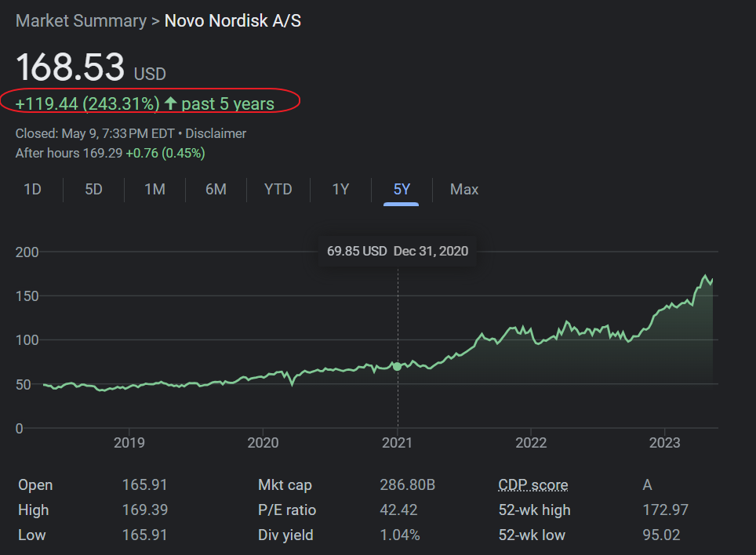
Task: Select the 1Y time range tab
Action: pyautogui.click(x=340, y=190)
